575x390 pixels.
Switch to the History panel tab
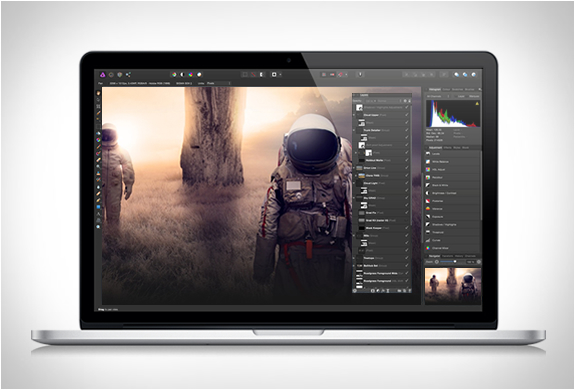click(x=459, y=256)
